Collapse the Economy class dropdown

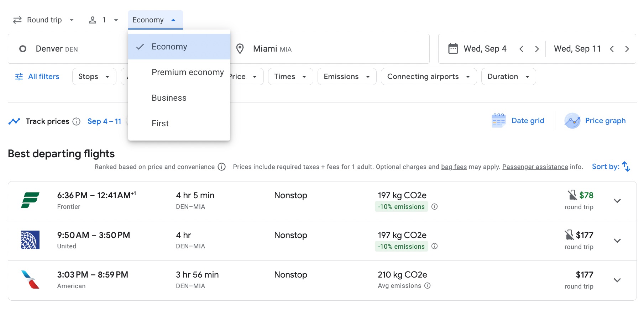[x=156, y=20]
